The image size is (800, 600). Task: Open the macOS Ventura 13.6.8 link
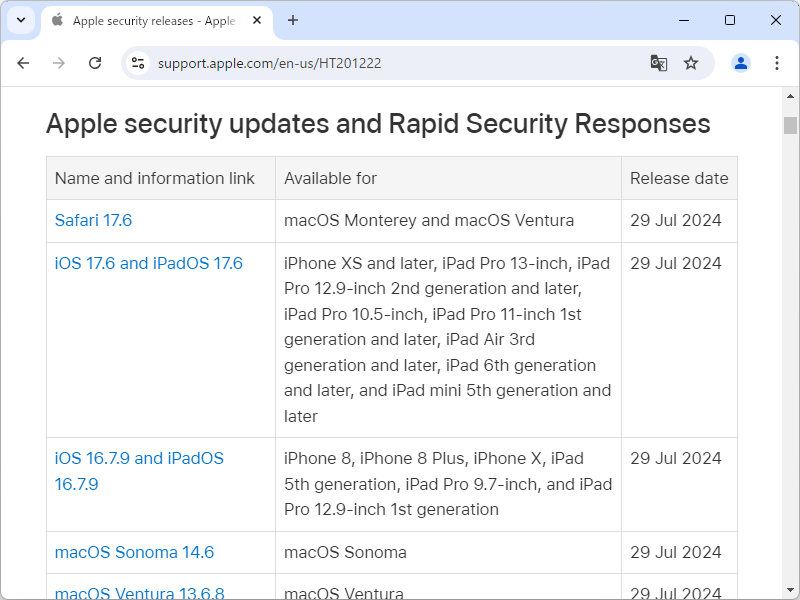pos(136,592)
